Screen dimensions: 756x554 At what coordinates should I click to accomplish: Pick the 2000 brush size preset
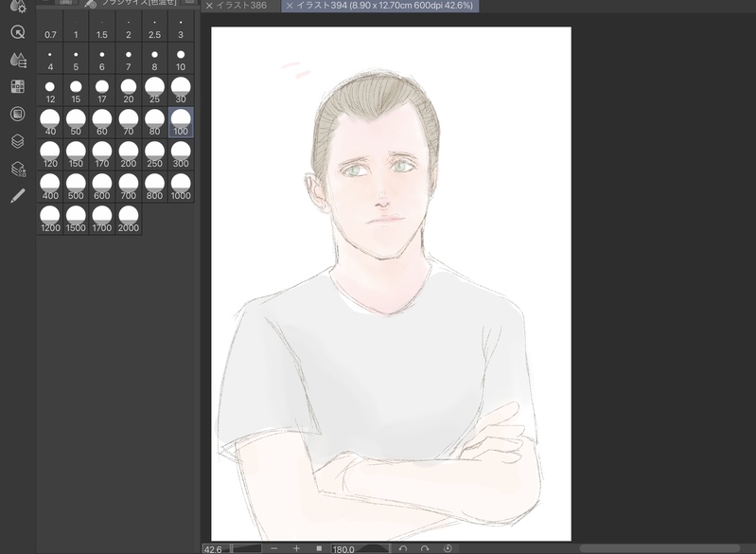129,219
